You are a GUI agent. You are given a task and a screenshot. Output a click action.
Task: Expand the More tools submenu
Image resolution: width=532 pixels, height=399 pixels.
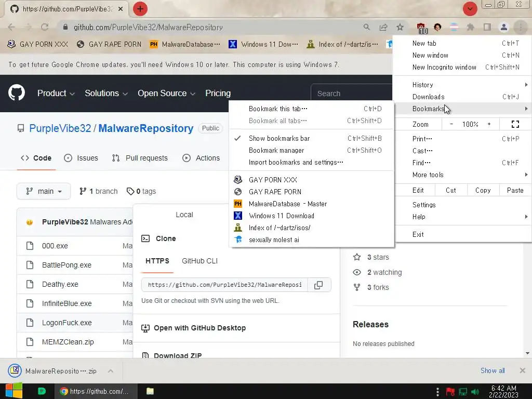tap(463, 175)
